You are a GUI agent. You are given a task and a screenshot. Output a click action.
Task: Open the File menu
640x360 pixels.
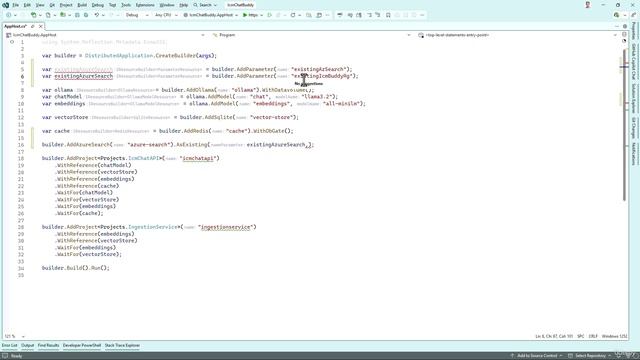(x=16, y=5)
